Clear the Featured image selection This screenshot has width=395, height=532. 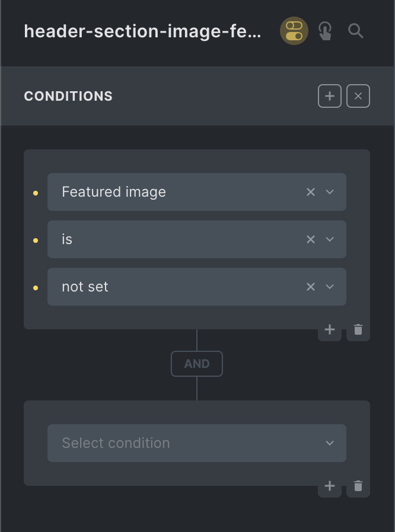[x=310, y=192]
